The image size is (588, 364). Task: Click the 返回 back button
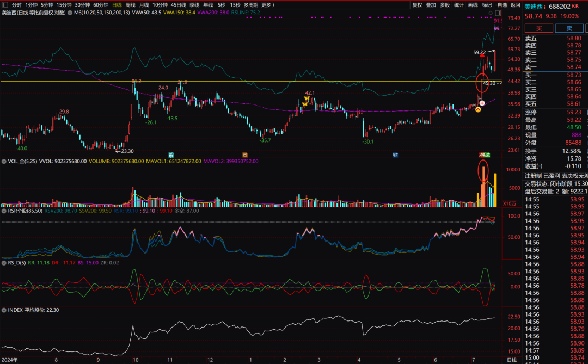coord(515,5)
